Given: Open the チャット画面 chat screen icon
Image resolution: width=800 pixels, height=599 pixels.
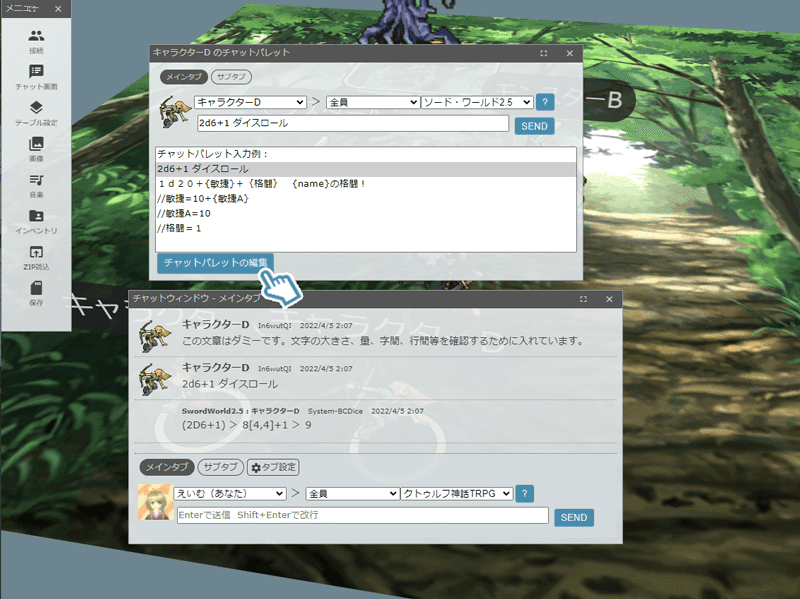Looking at the screenshot, I should click(x=36, y=71).
